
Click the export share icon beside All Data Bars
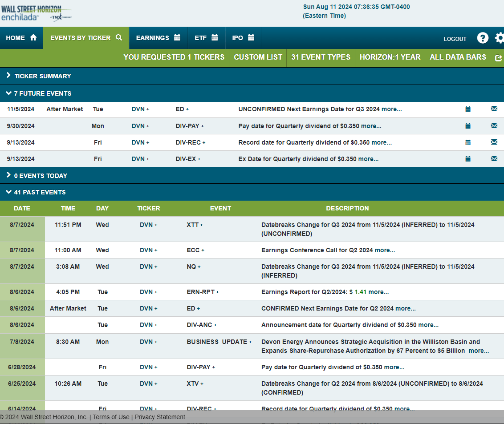[498, 58]
